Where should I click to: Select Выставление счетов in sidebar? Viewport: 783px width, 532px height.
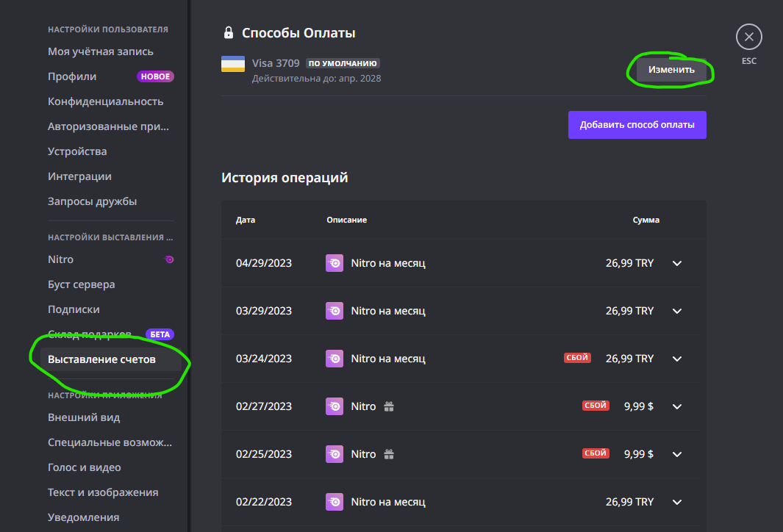point(111,359)
